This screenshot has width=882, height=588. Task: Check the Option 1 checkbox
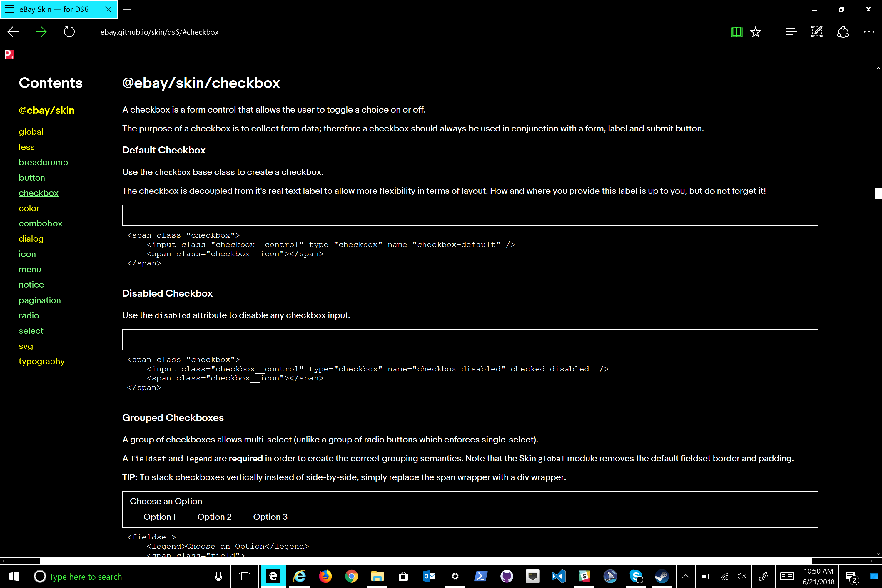tap(134, 516)
